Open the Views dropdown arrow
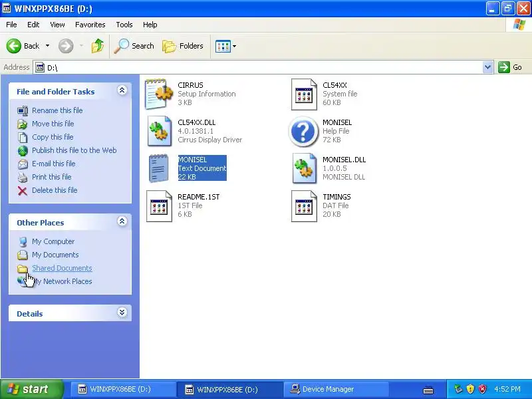The image size is (532, 399). 235,46
